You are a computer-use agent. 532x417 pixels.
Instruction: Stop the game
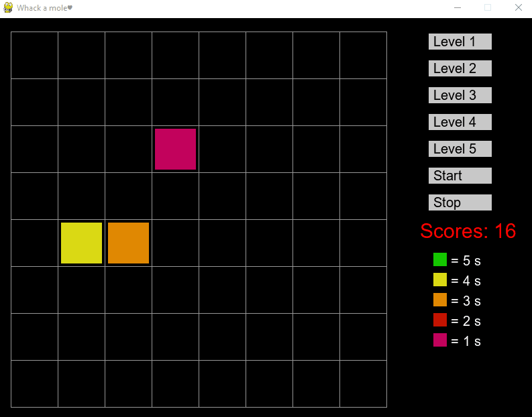460,202
